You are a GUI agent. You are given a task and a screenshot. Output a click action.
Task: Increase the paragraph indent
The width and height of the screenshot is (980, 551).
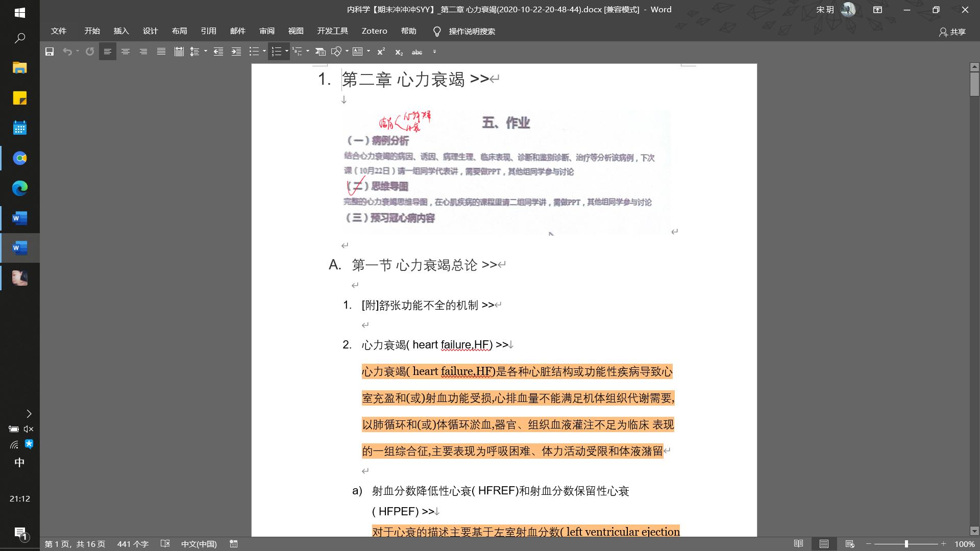pyautogui.click(x=236, y=52)
